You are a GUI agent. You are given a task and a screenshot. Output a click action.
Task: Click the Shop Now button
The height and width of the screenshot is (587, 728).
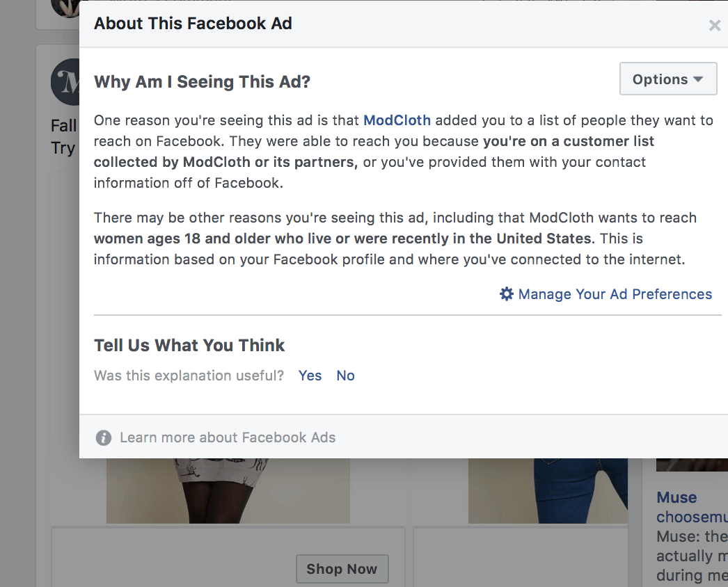click(342, 568)
